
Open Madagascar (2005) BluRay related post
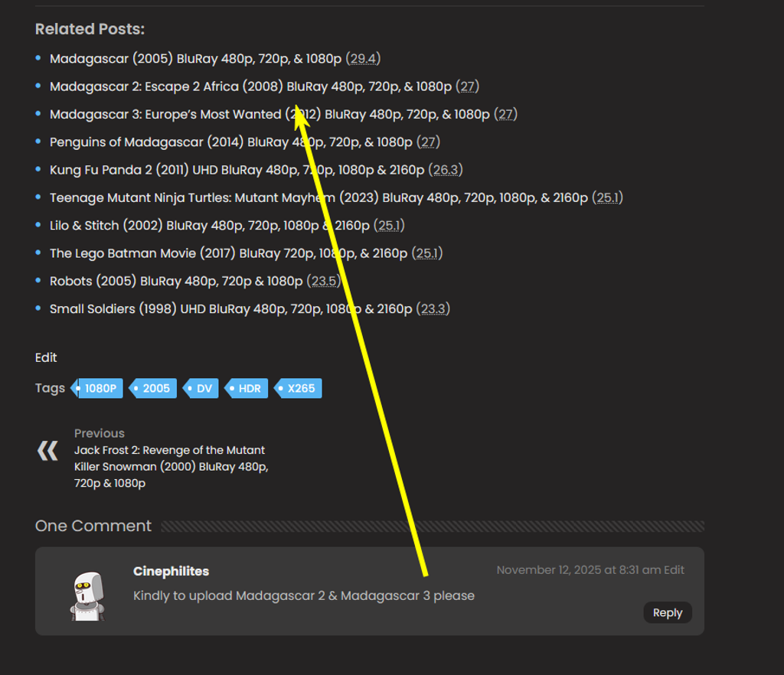[x=195, y=59]
